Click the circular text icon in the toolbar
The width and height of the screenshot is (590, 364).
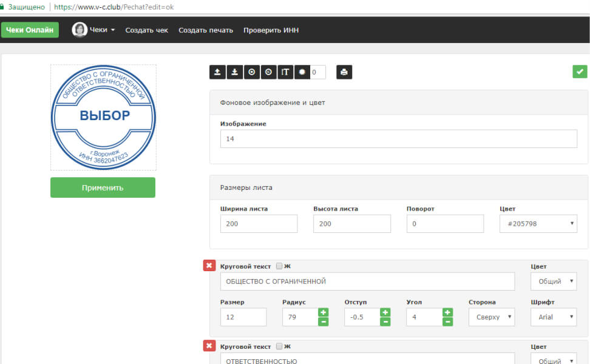[x=268, y=72]
